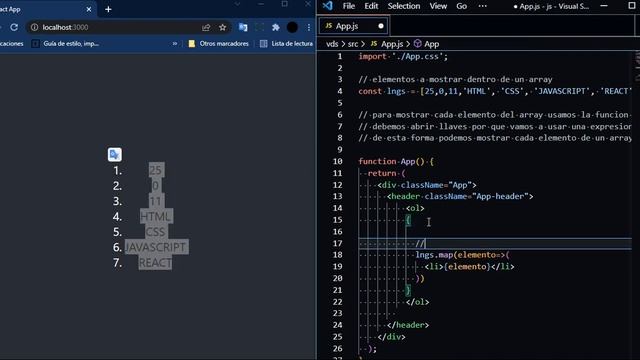Click 'function App()' code line
This screenshot has width=640, height=360.
[x=396, y=161]
